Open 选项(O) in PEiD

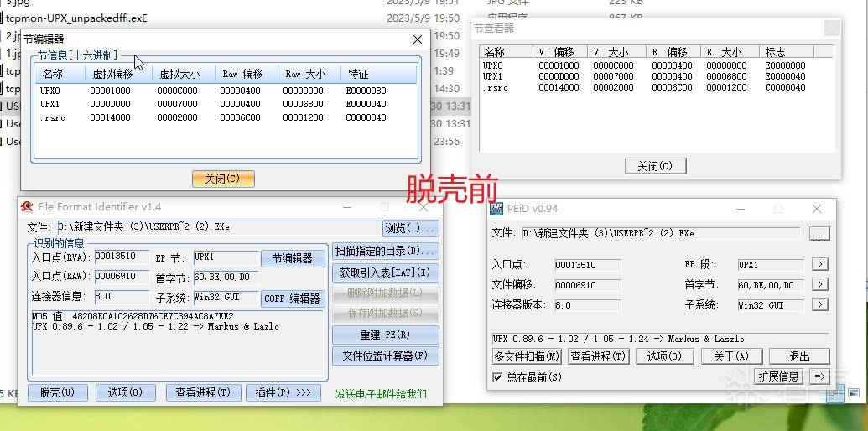click(x=665, y=356)
